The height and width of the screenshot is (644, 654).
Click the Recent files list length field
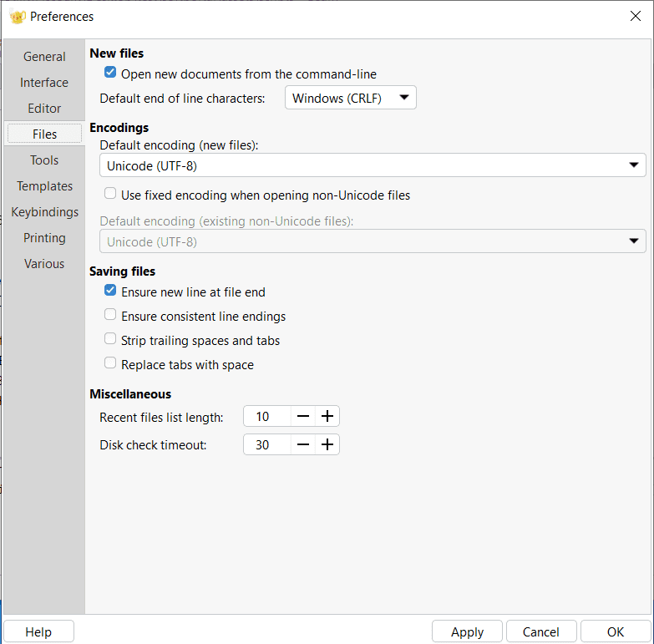click(x=267, y=416)
